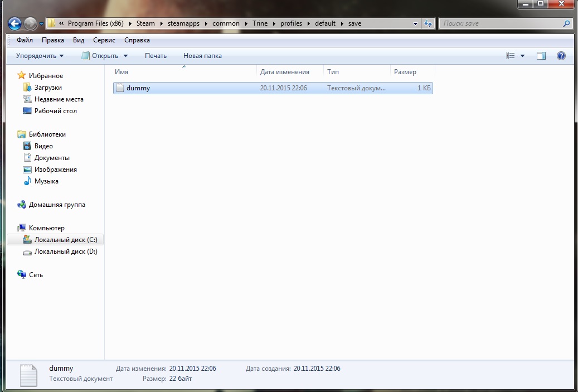
Task: Click the Refresh button
Action: (428, 23)
